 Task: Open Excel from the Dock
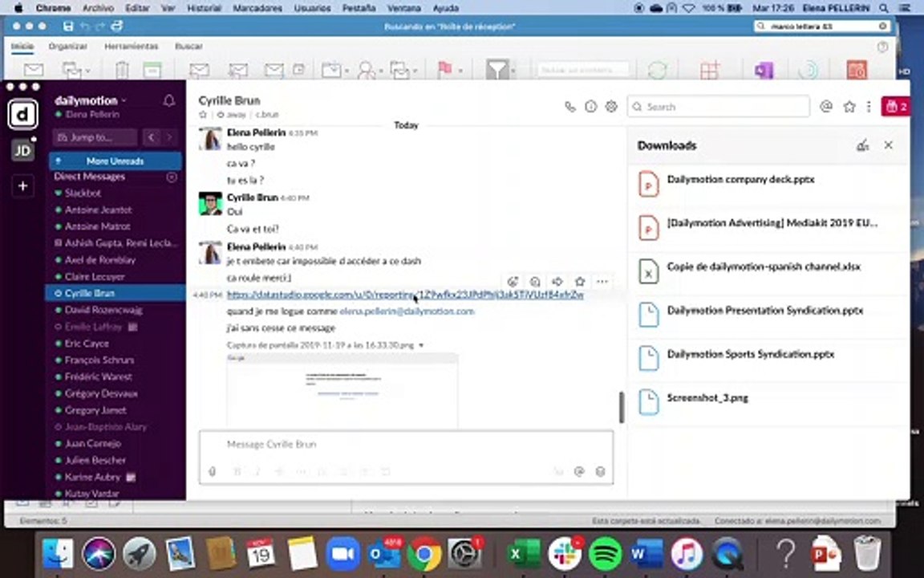click(524, 554)
